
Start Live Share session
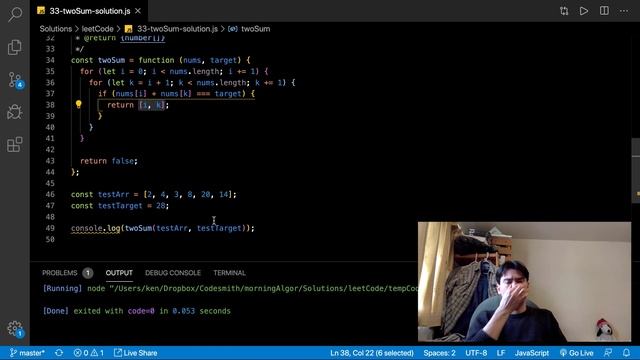click(x=135, y=353)
